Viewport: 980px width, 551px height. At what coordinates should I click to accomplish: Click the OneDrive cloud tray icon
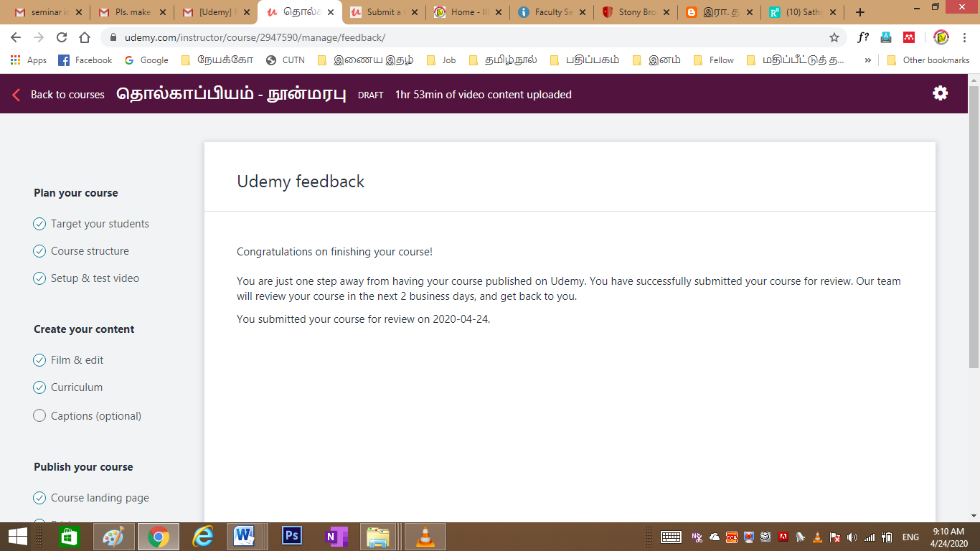pos(715,537)
